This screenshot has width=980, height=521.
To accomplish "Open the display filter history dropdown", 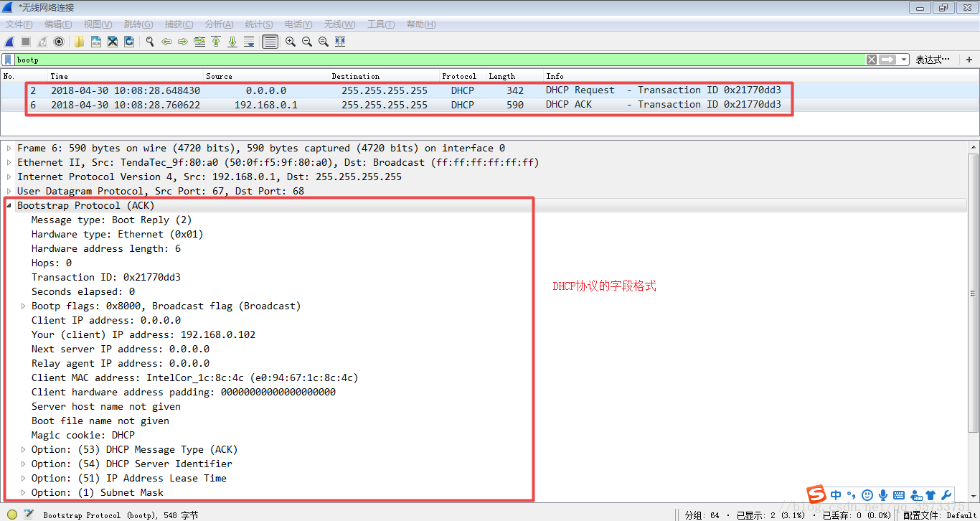I will point(904,60).
